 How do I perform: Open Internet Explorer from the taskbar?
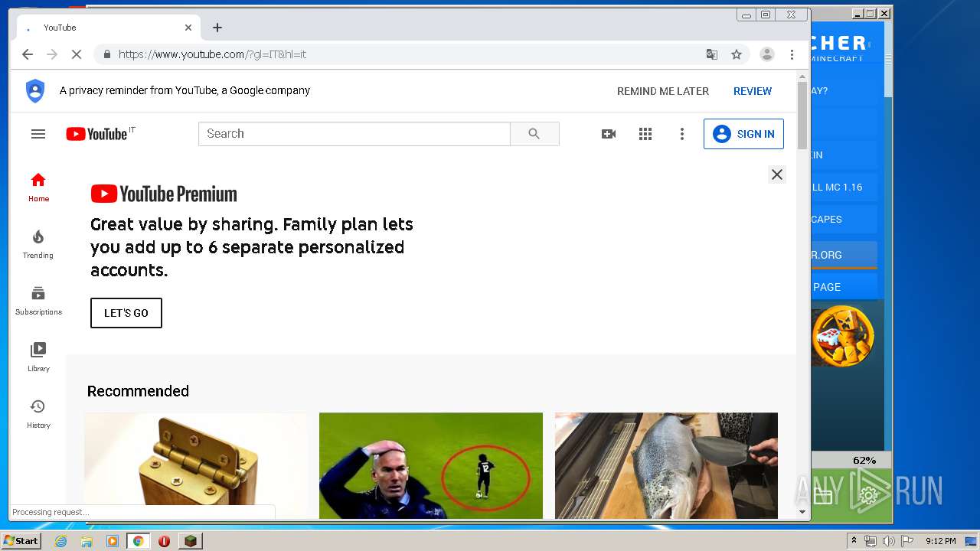click(61, 541)
